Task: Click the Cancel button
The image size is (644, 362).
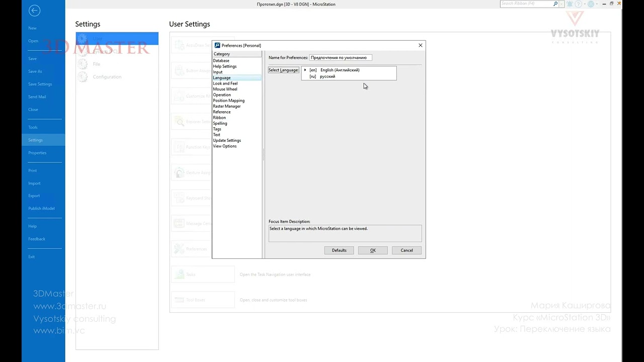Action: (407, 250)
